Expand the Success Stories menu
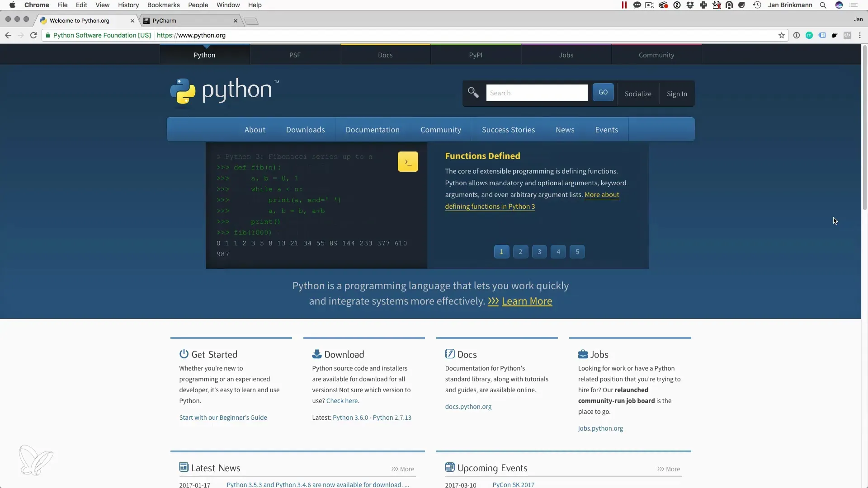 pos(508,130)
